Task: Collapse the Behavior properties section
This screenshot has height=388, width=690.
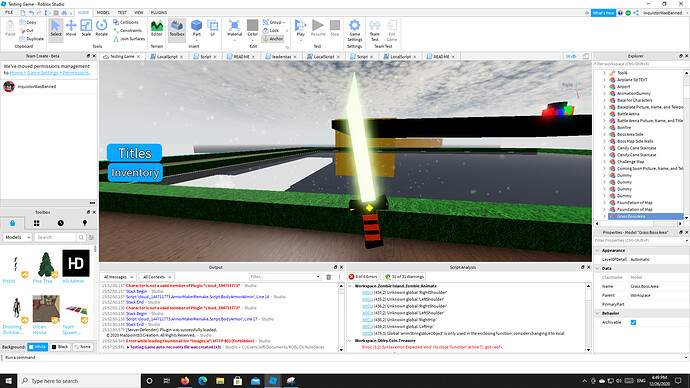Action: (598, 313)
